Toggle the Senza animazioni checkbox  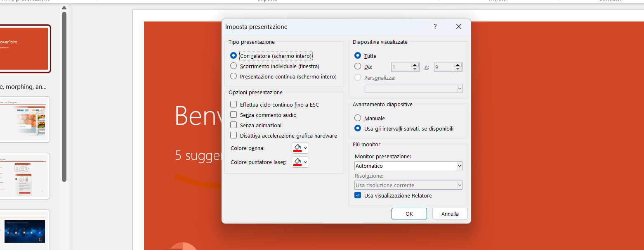coord(234,125)
